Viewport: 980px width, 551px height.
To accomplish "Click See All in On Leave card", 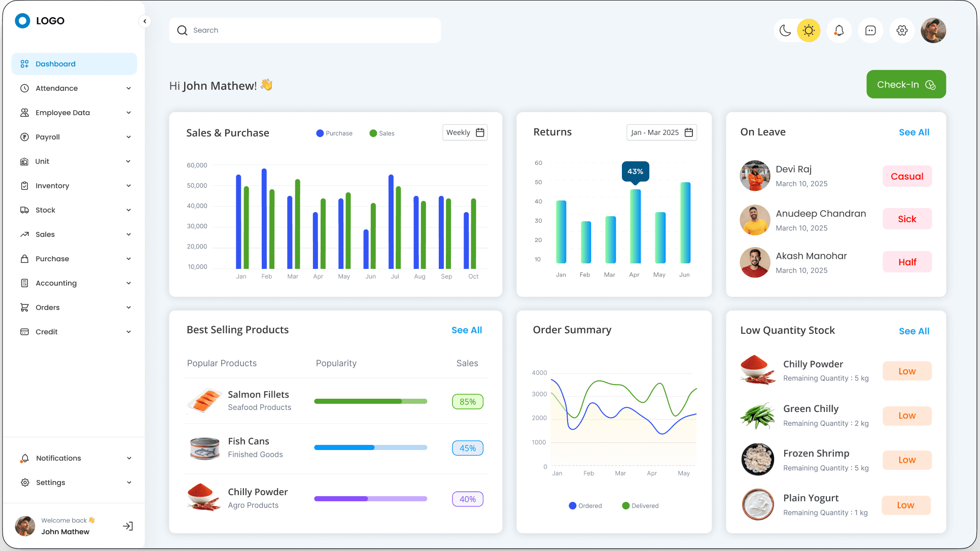I will (x=914, y=132).
